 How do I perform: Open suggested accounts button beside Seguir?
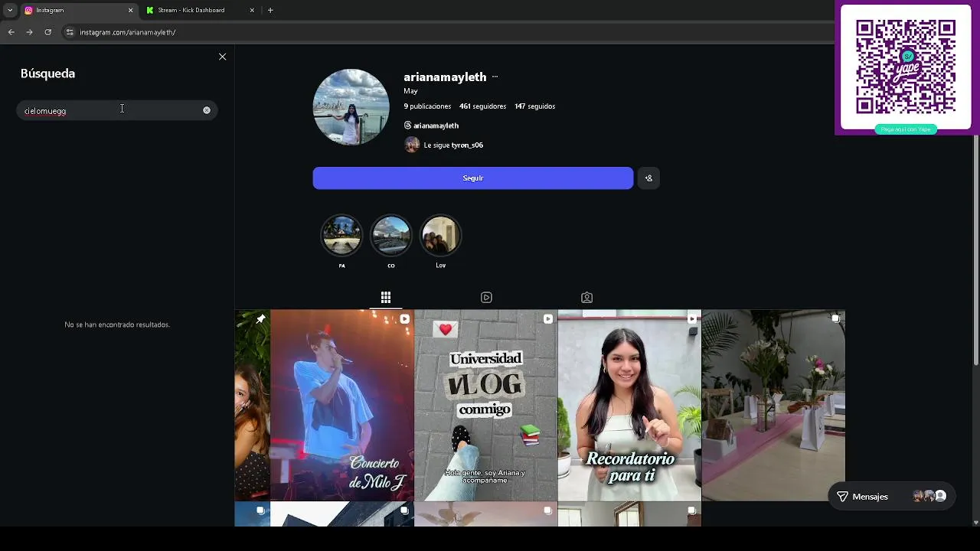648,178
